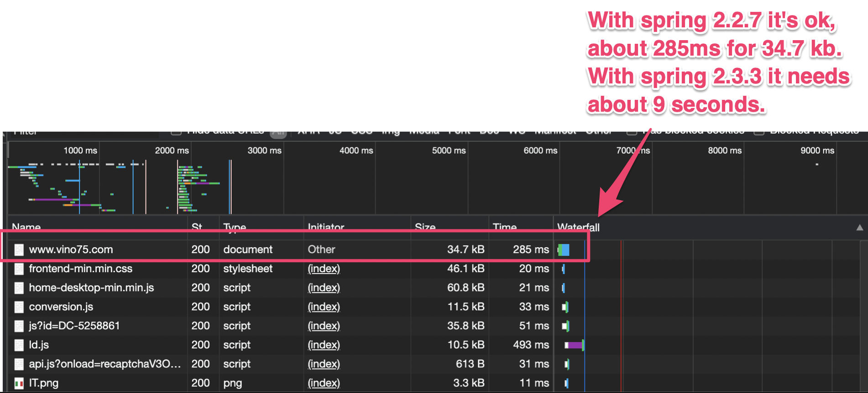Viewport: 868px width, 393px height.
Task: Click the 2000 ms mark in the overview timeline
Action: [x=172, y=150]
